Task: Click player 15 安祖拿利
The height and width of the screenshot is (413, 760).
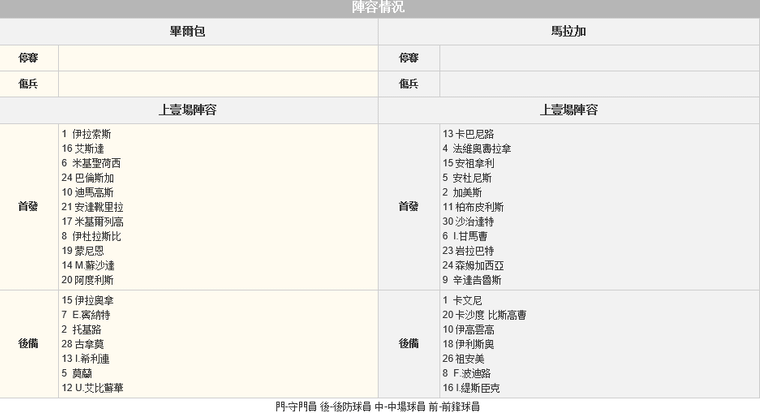Action: point(468,163)
